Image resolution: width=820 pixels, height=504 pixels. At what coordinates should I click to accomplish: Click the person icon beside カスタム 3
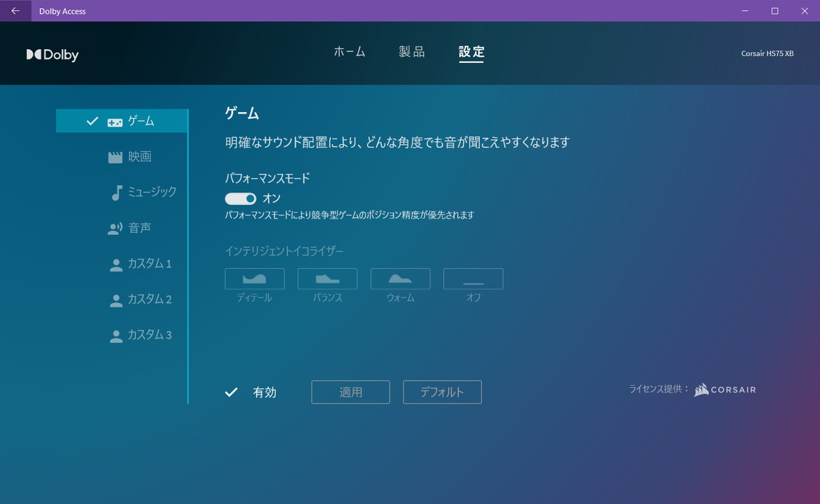coord(116,335)
